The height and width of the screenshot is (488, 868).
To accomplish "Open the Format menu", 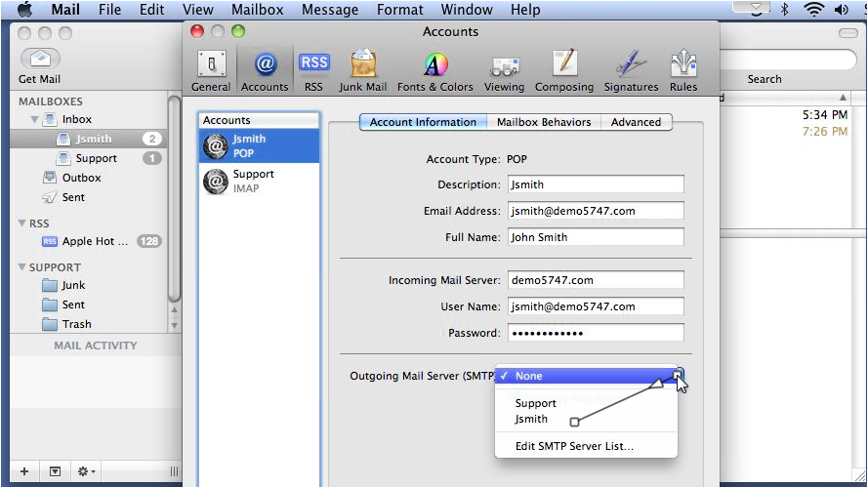I will tap(399, 10).
